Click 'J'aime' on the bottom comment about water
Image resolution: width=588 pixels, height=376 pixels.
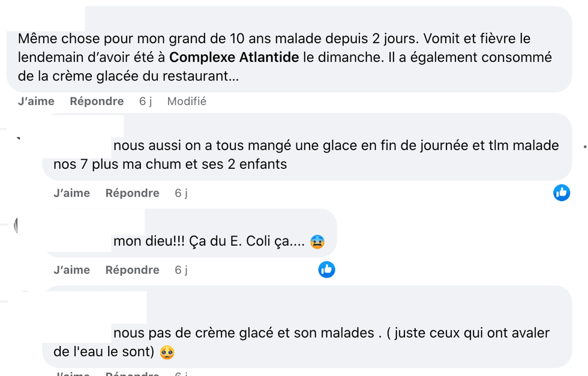click(x=72, y=373)
